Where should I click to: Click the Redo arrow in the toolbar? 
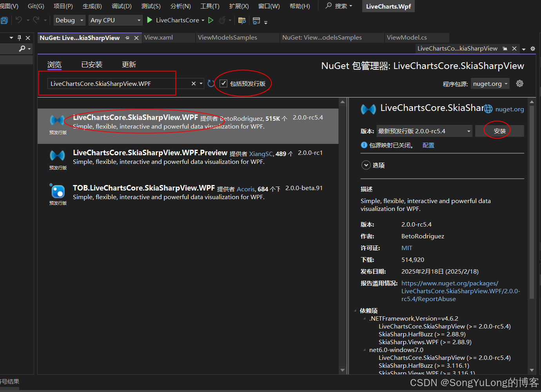[36, 20]
